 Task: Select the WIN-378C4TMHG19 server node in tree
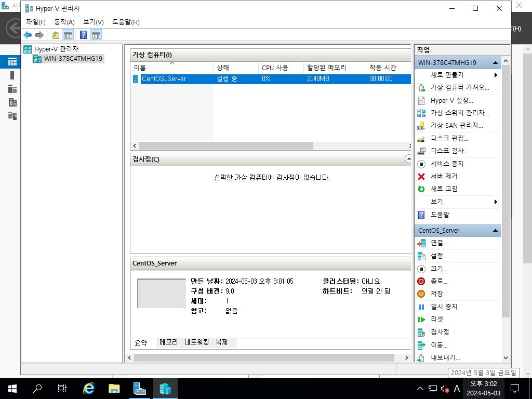point(73,59)
